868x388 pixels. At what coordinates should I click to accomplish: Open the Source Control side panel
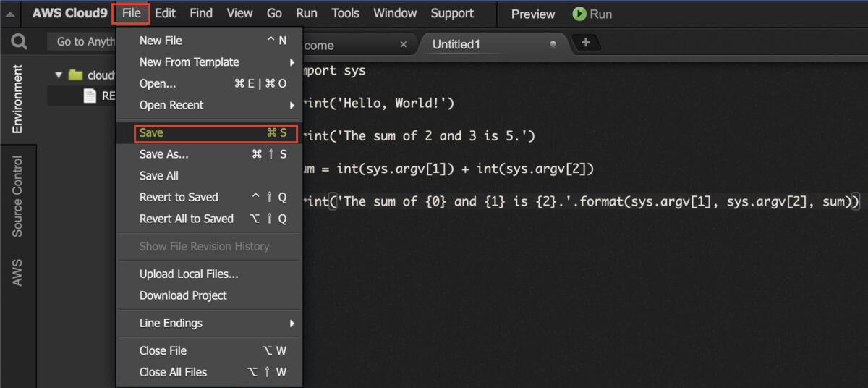coord(17,196)
